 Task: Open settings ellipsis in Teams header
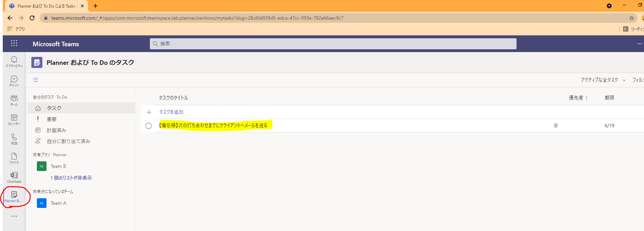click(x=640, y=44)
